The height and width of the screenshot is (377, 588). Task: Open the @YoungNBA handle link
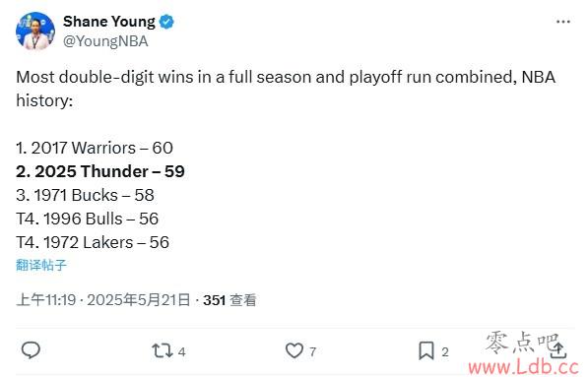point(105,41)
